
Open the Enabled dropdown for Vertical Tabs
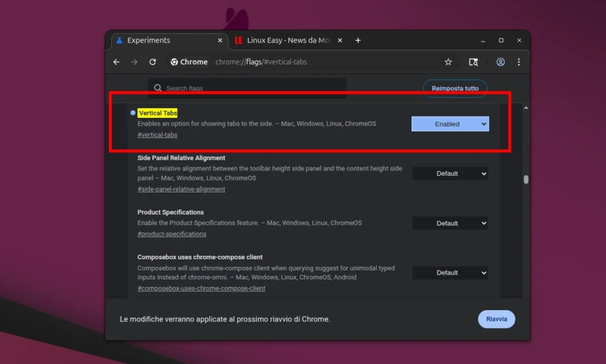[450, 124]
